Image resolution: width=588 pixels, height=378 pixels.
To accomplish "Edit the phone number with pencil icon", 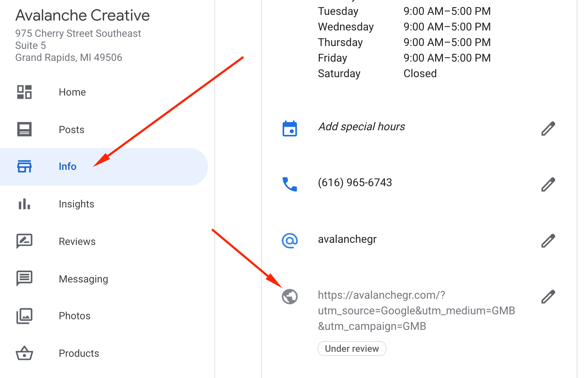I will click(548, 184).
